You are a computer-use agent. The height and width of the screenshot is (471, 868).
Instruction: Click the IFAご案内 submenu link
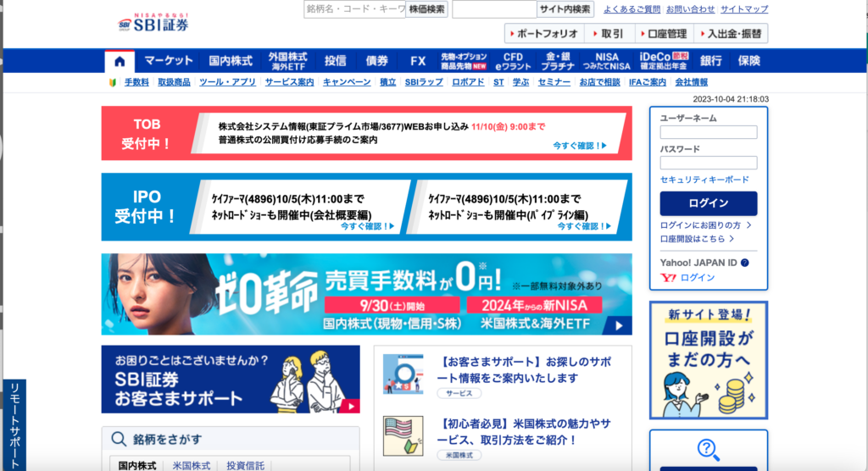pos(647,82)
